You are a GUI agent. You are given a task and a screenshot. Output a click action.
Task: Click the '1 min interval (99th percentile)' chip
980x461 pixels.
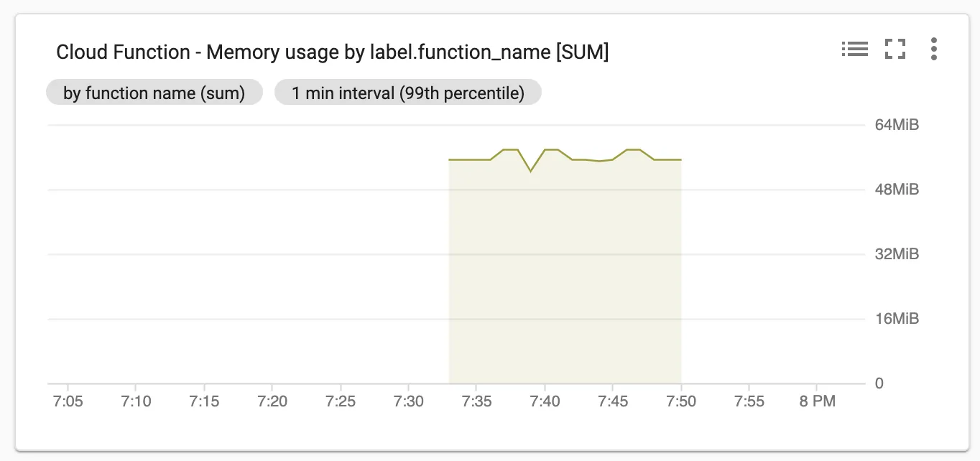(x=408, y=93)
